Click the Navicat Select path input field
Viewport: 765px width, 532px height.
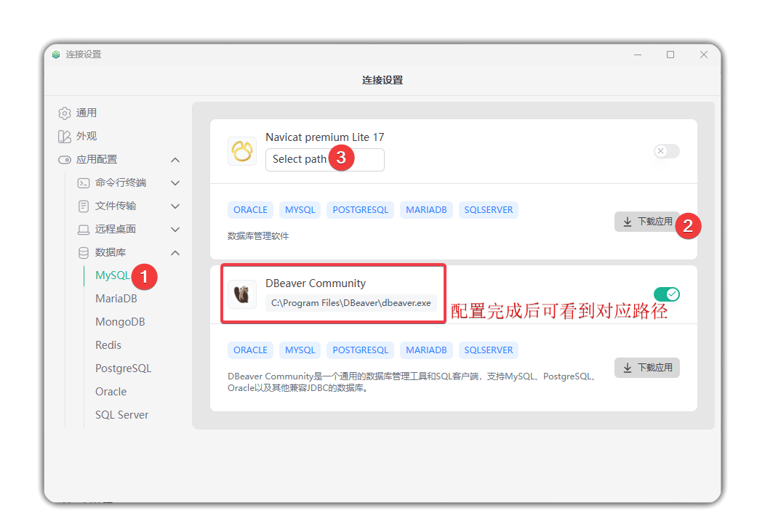click(298, 160)
